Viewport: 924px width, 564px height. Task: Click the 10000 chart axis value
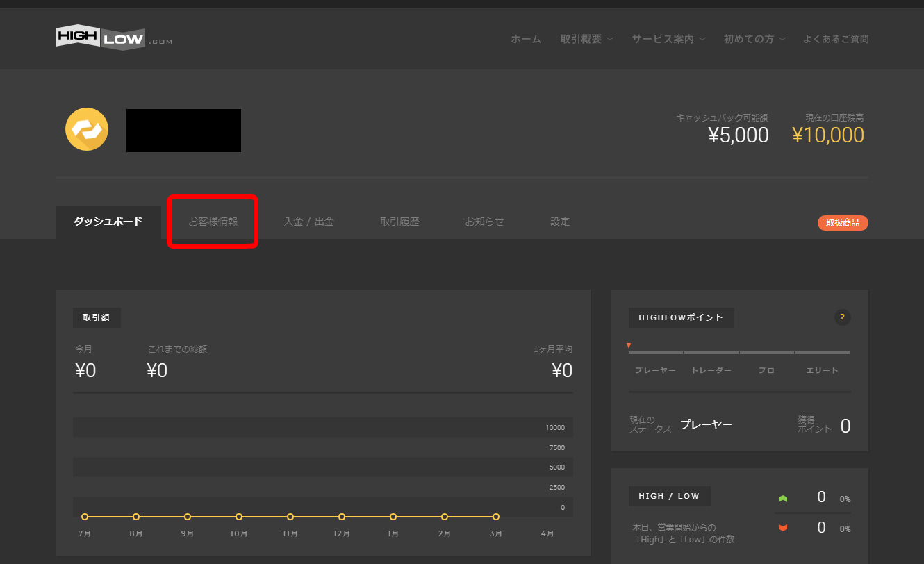(555, 427)
